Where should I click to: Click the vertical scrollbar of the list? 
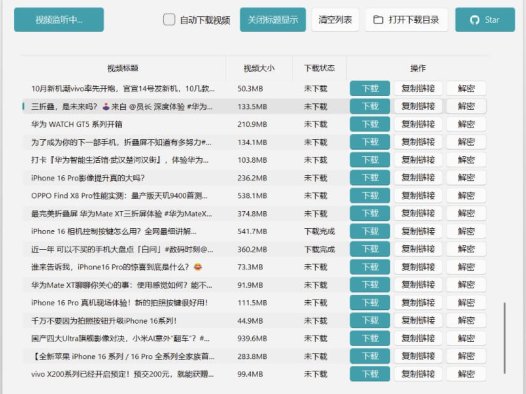tap(504, 338)
